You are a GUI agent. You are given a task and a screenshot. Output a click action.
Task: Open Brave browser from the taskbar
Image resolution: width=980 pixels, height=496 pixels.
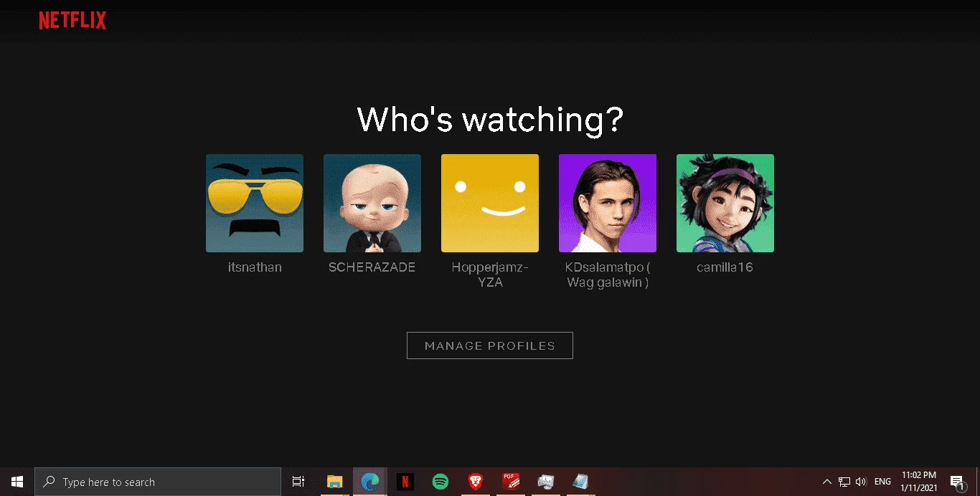pos(476,482)
